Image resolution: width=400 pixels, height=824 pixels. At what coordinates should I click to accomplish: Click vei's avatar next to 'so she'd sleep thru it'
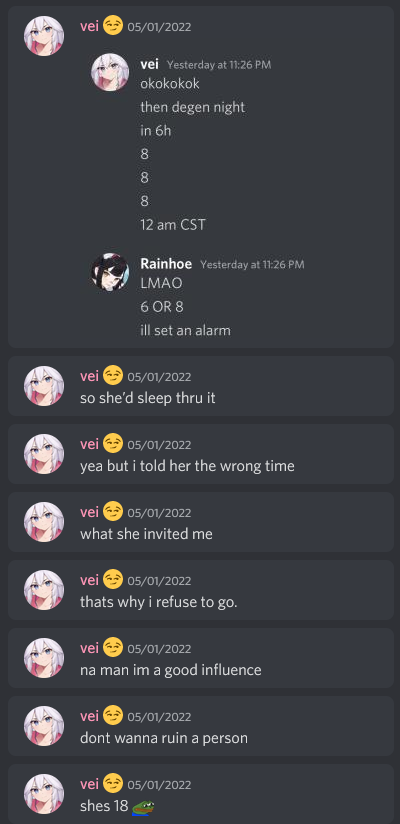point(44,386)
